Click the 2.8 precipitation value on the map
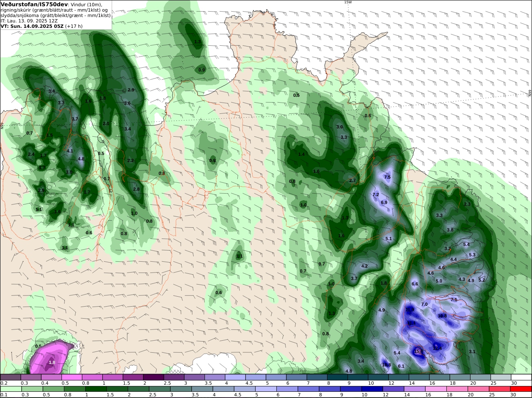 [x=136, y=189]
